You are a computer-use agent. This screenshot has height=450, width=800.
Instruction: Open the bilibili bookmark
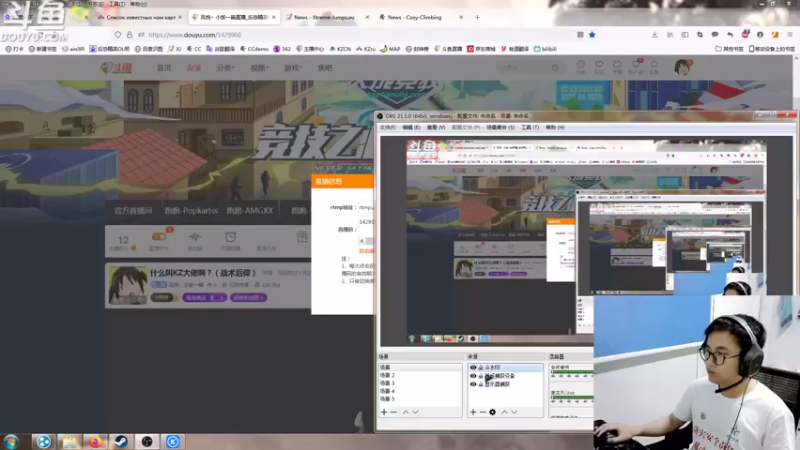[x=545, y=49]
